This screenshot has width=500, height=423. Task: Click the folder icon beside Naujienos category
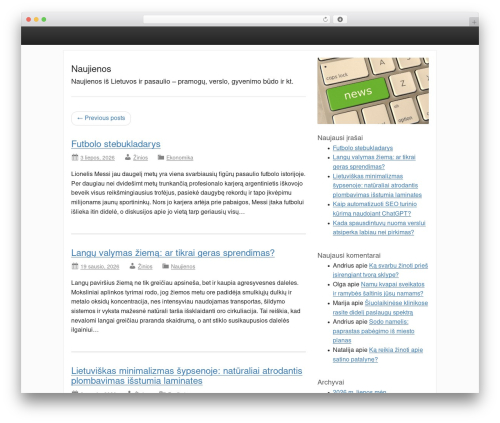pos(165,266)
